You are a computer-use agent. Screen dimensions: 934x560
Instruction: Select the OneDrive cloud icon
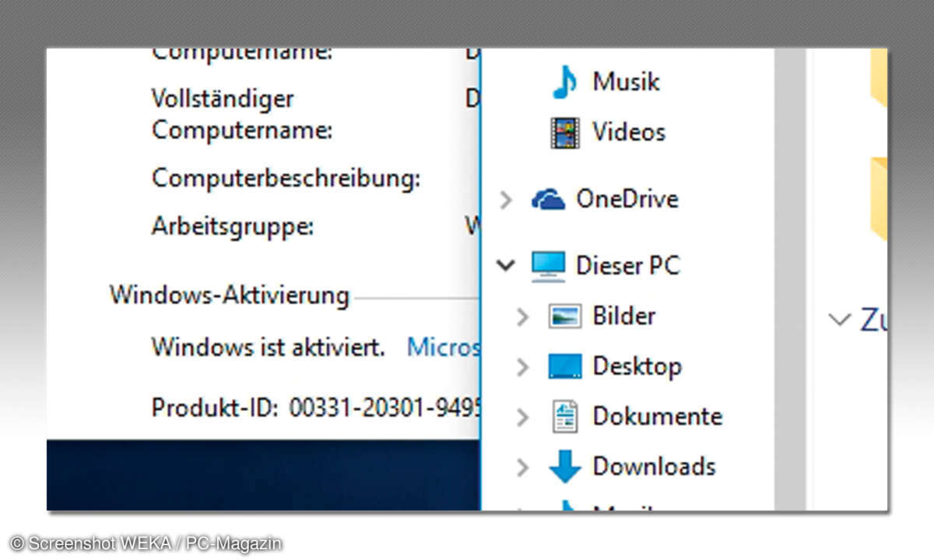point(548,200)
